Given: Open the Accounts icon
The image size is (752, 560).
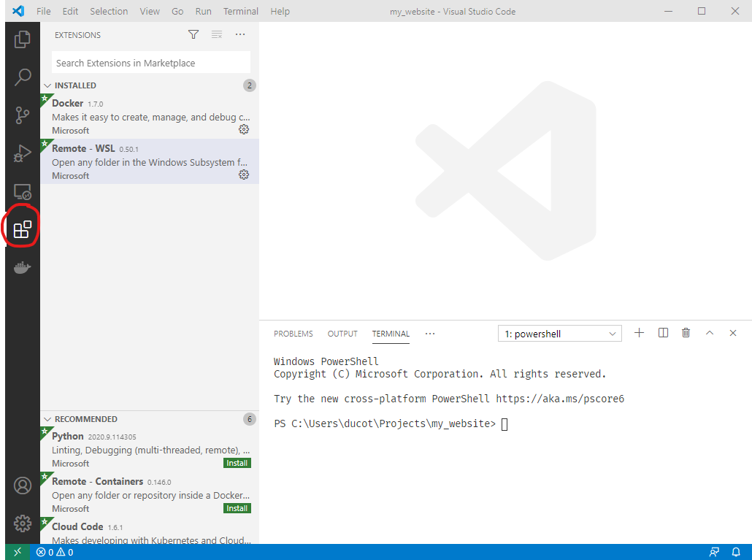Looking at the screenshot, I should (x=23, y=486).
